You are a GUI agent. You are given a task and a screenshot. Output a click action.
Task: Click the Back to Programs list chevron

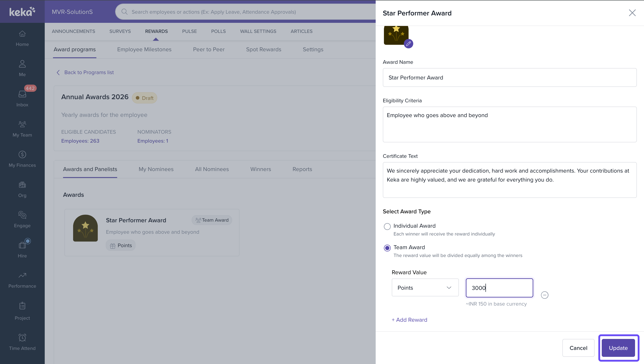(x=58, y=72)
